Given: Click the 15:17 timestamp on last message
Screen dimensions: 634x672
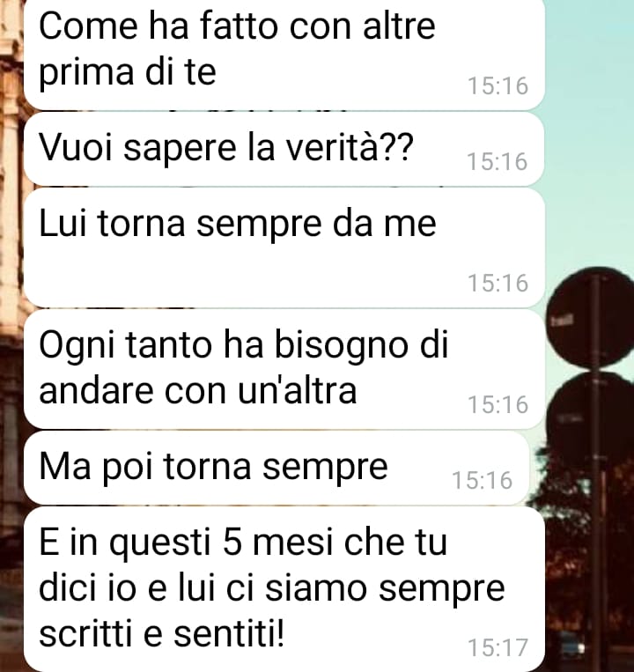Looking at the screenshot, I should (498, 647).
